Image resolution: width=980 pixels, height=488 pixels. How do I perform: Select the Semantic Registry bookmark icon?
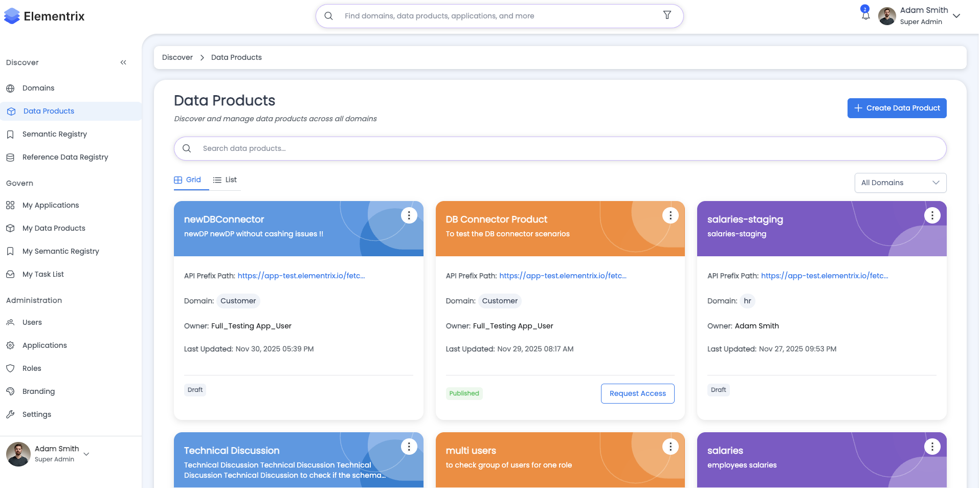[x=10, y=134]
